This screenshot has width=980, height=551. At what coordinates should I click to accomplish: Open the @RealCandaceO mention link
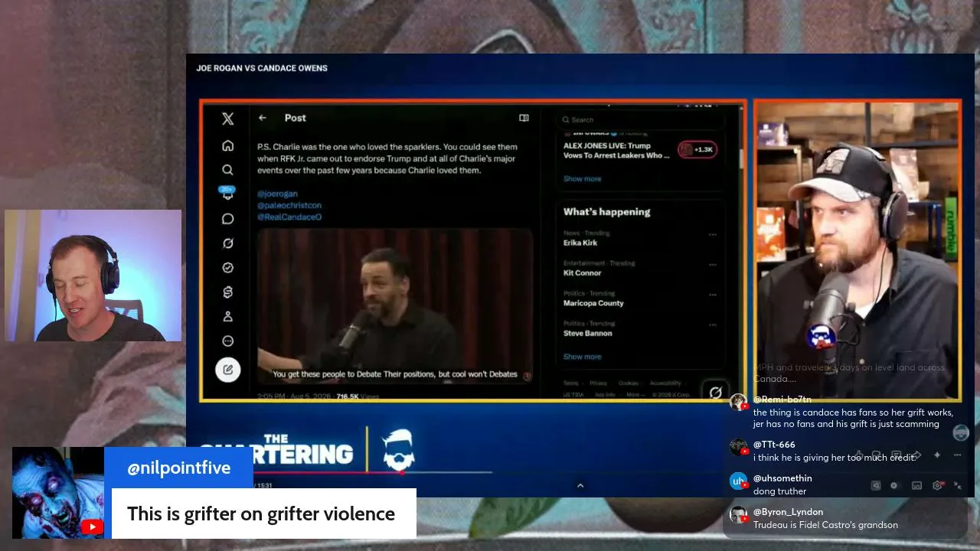coord(289,217)
